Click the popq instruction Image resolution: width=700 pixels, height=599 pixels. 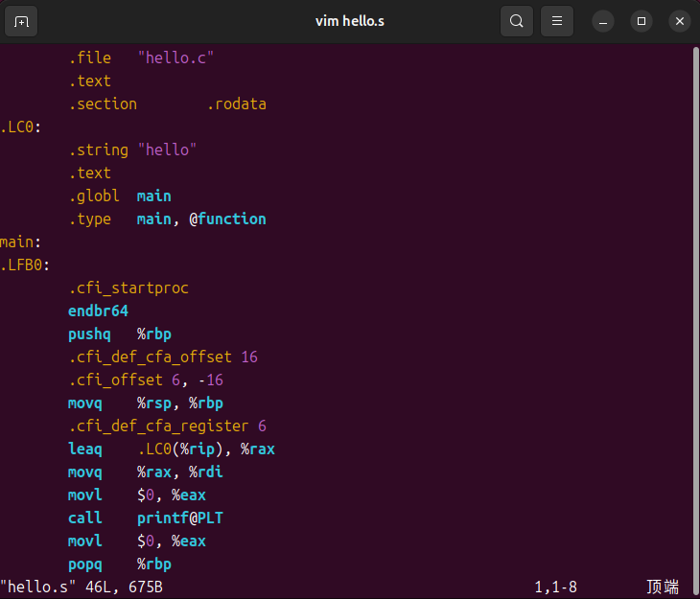(x=84, y=564)
